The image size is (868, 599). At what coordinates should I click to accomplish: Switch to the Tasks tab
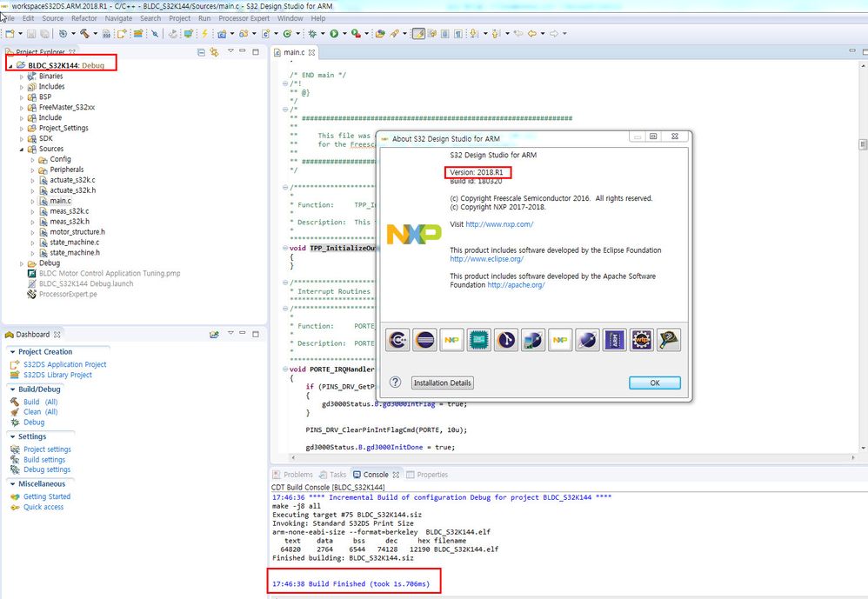click(333, 475)
